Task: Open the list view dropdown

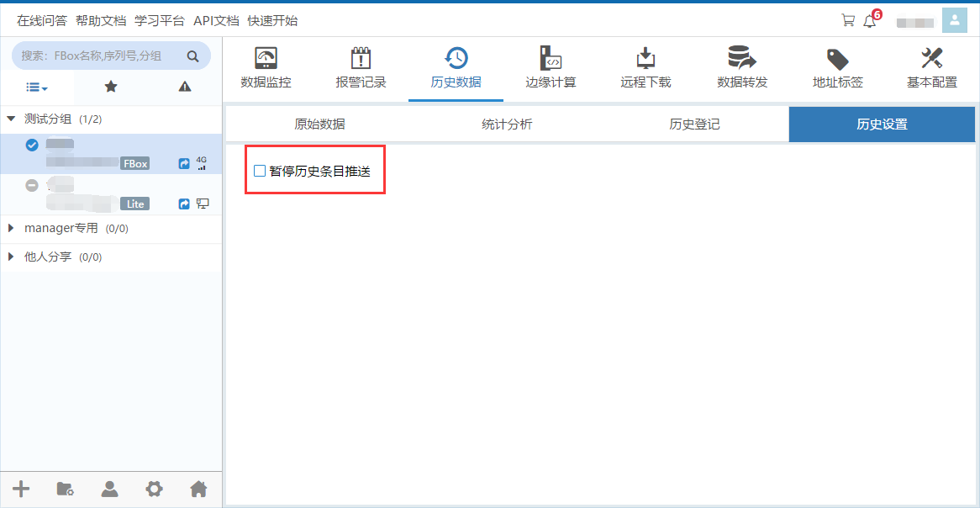Action: (37, 87)
